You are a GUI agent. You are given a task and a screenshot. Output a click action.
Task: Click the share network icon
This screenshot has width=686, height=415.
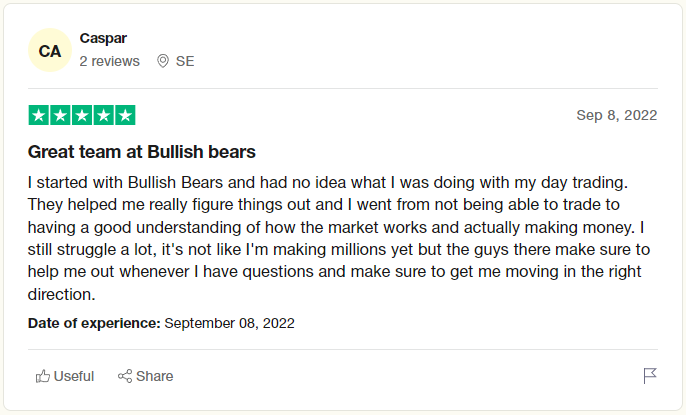125,376
